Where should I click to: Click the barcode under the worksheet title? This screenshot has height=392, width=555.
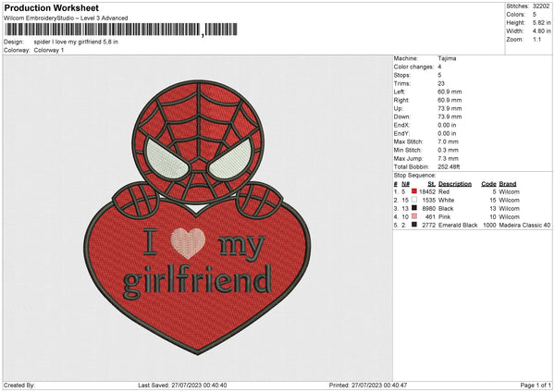pos(120,30)
